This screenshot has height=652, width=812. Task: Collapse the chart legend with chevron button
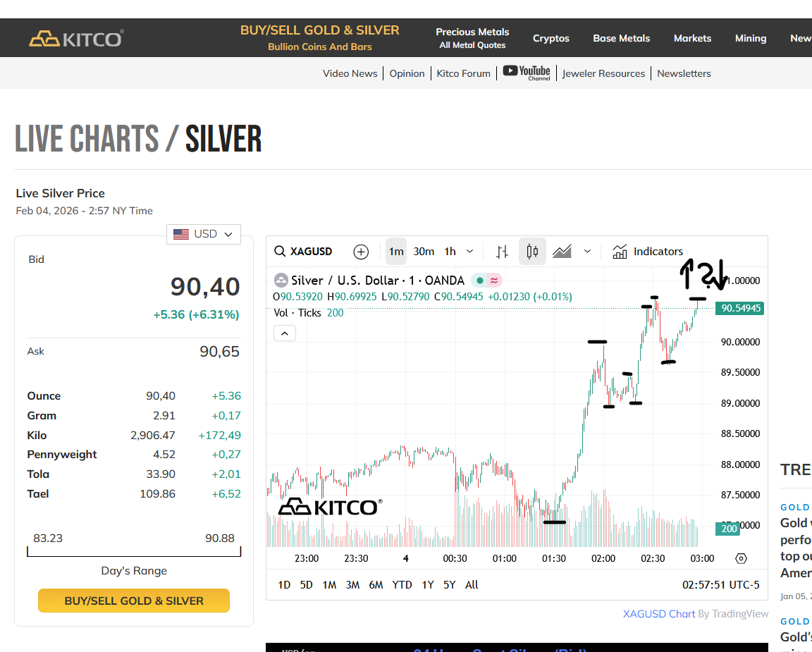(x=284, y=333)
